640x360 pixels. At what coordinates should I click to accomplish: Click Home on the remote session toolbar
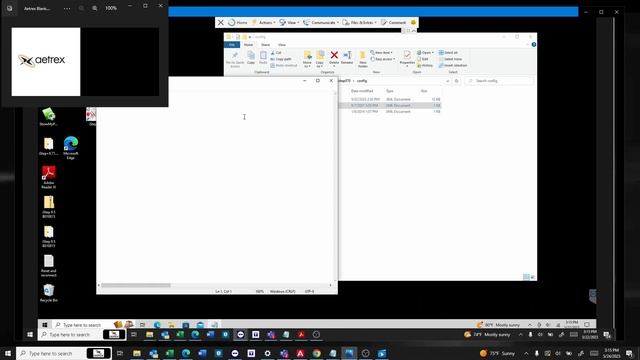click(238, 22)
